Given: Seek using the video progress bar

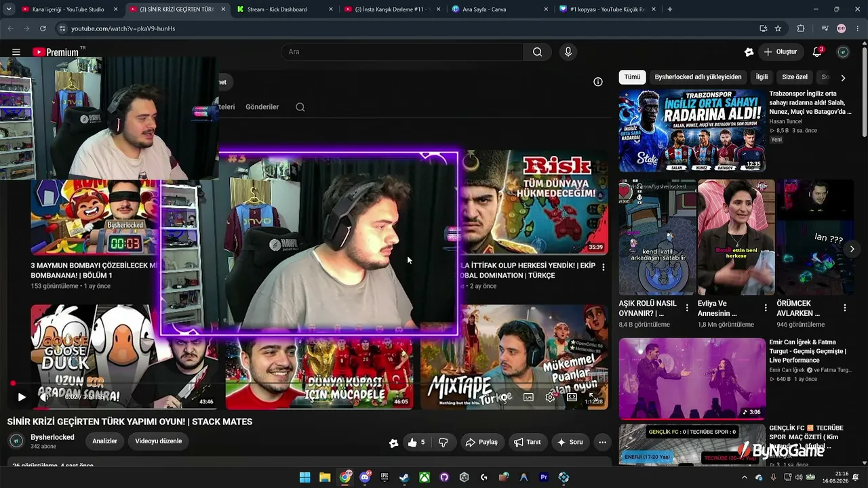Looking at the screenshot, I should point(309,384).
